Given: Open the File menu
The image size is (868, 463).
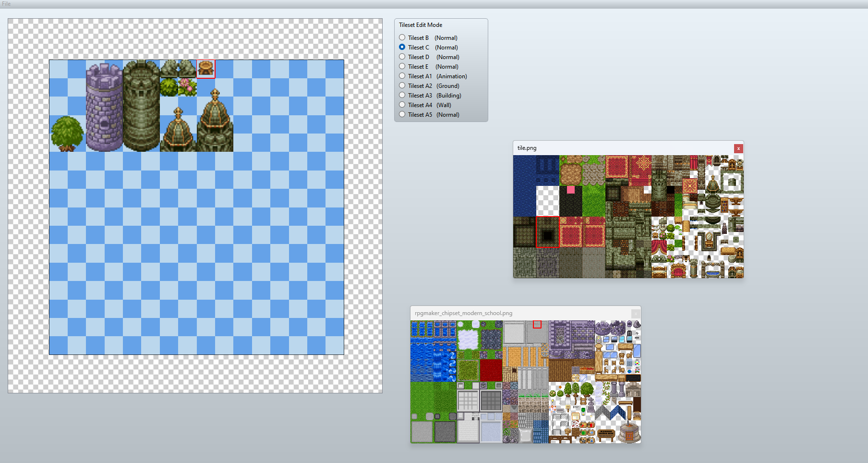Looking at the screenshot, I should click(6, 4).
